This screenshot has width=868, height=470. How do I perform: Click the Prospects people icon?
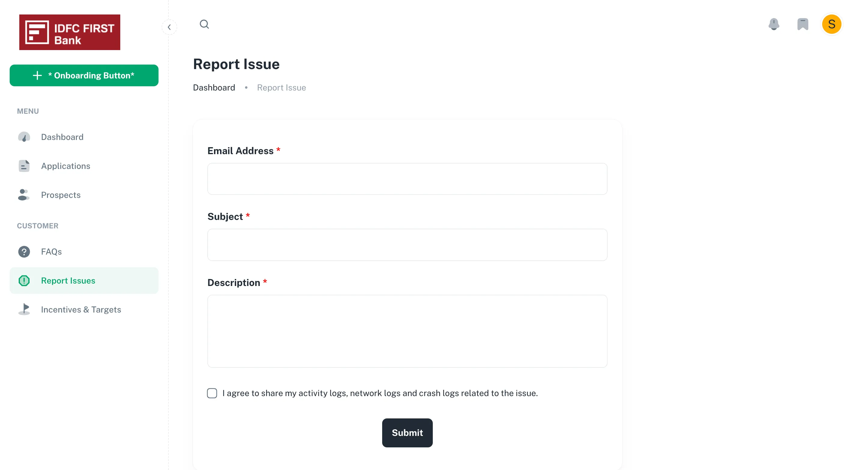tap(24, 195)
